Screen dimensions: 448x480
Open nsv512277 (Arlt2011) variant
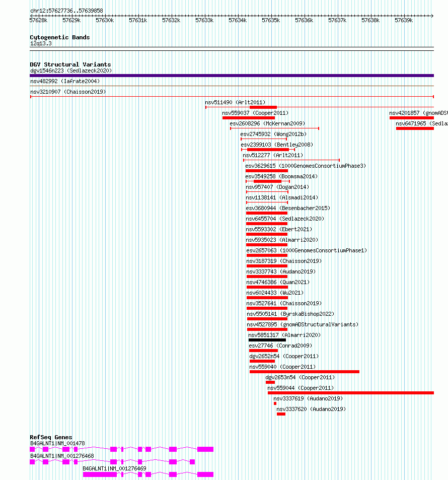(x=273, y=156)
